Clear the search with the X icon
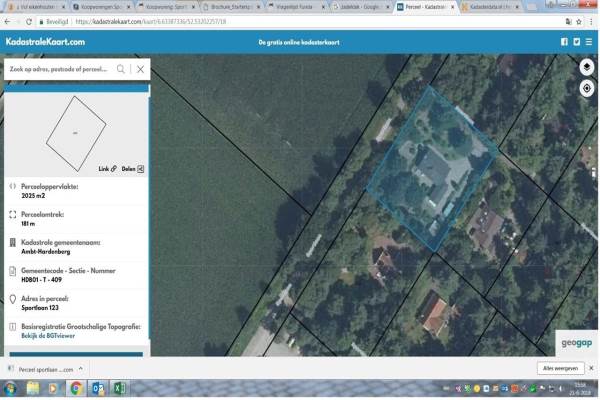The height and width of the screenshot is (400, 600). point(141,70)
